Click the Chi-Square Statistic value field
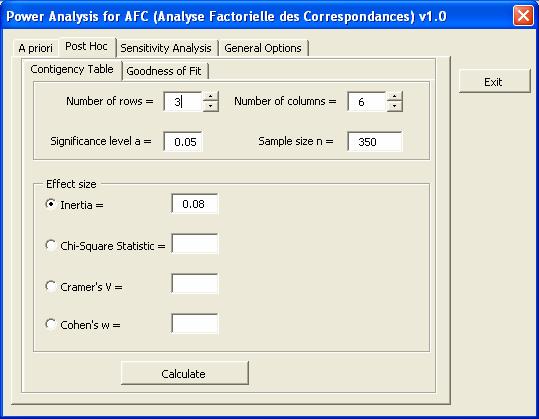The height and width of the screenshot is (419, 539). click(x=195, y=244)
